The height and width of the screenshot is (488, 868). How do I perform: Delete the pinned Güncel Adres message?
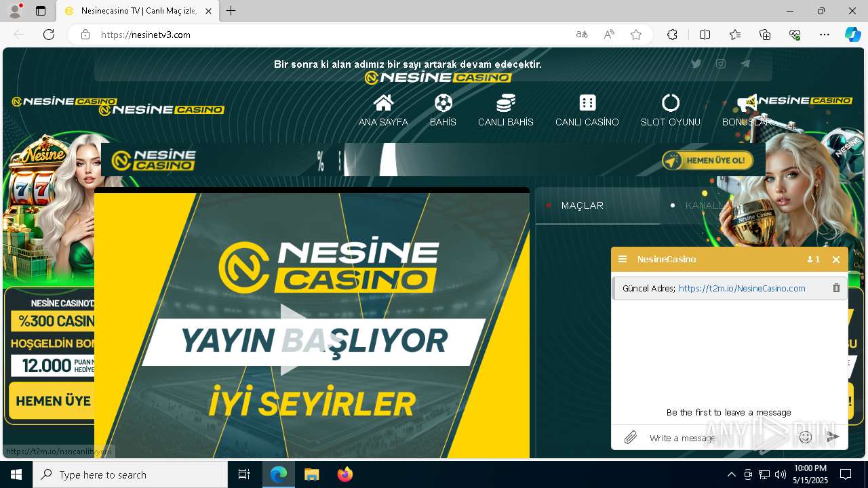[836, 288]
